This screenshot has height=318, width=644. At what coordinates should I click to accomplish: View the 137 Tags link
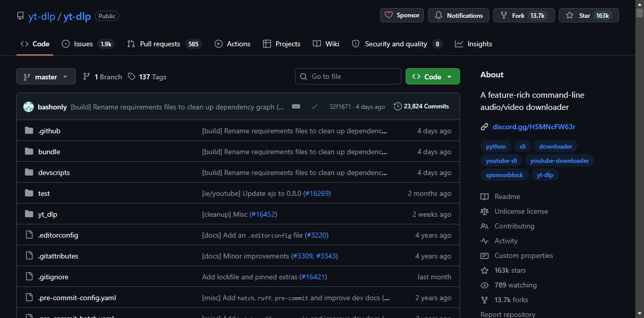point(147,77)
